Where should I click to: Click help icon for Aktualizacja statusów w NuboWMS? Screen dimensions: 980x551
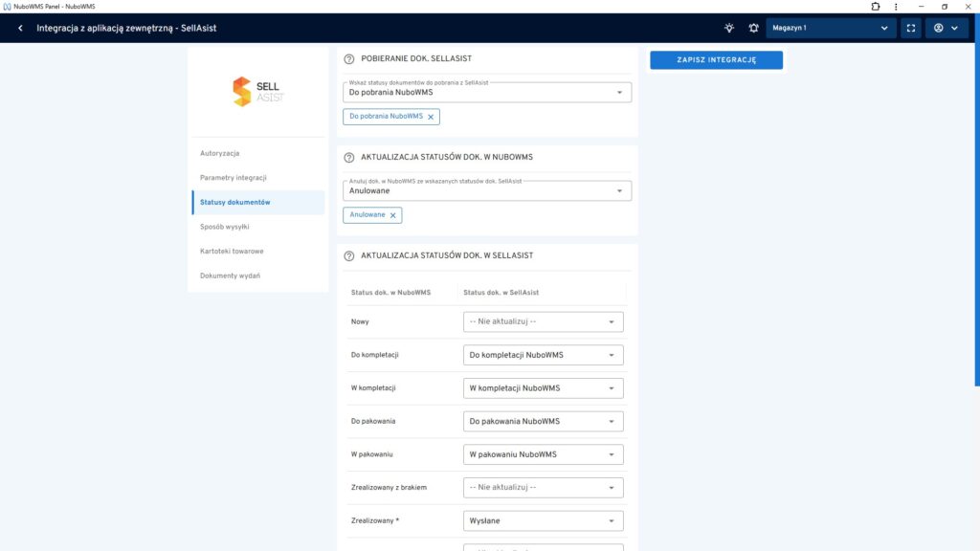pyautogui.click(x=349, y=157)
